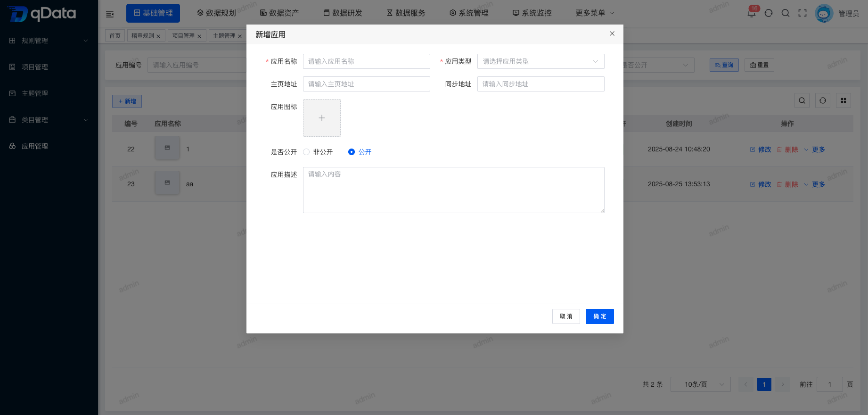Open 数据研发 top menu
Screen dimensions: 868x415
pyautogui.click(x=343, y=13)
